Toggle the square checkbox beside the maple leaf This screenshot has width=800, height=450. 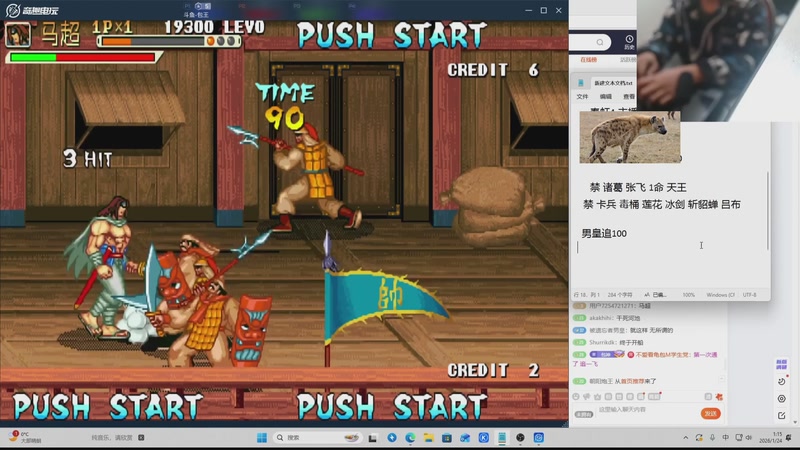point(708,396)
